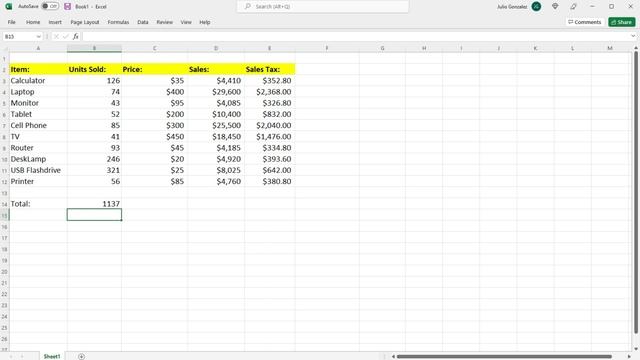Switch to the View tab

(186, 22)
